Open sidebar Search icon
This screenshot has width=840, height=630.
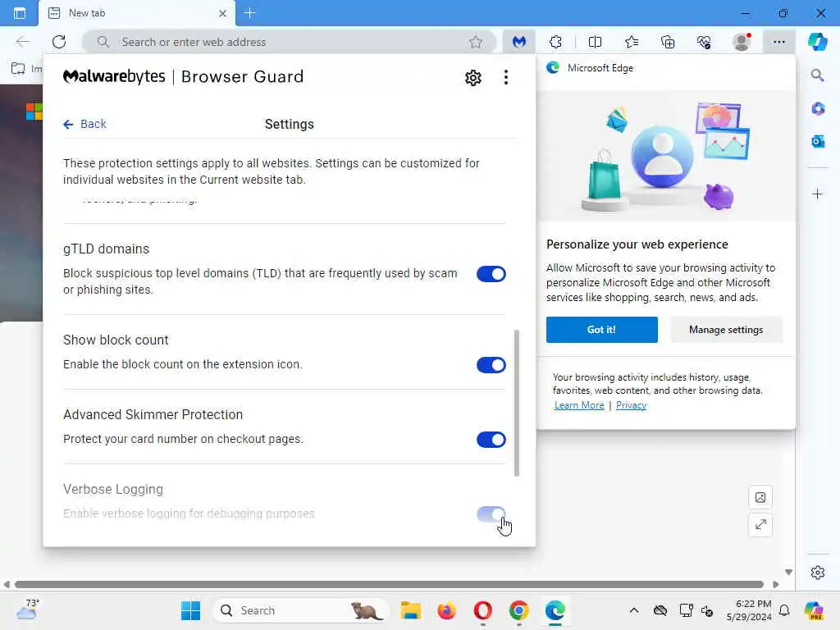(x=818, y=75)
